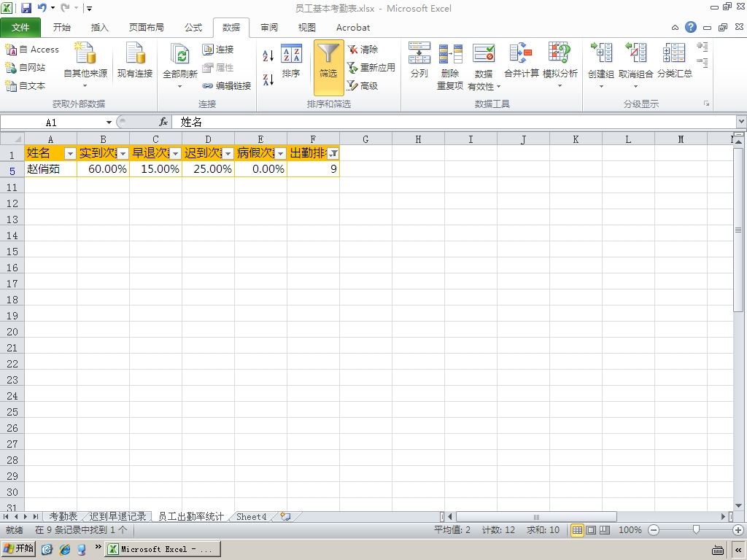Open the 分级显示 outline dialog launcher
This screenshot has width=747, height=560.
(x=706, y=104)
